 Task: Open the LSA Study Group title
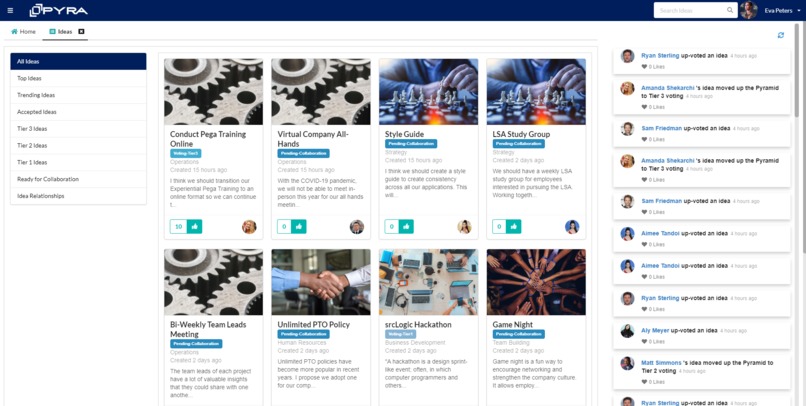[x=521, y=134]
